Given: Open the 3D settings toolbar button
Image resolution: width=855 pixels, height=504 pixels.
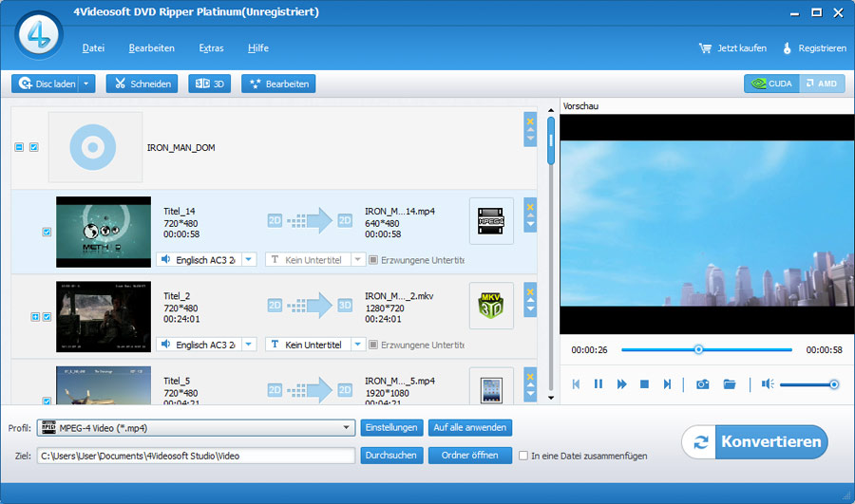Looking at the screenshot, I should [209, 84].
